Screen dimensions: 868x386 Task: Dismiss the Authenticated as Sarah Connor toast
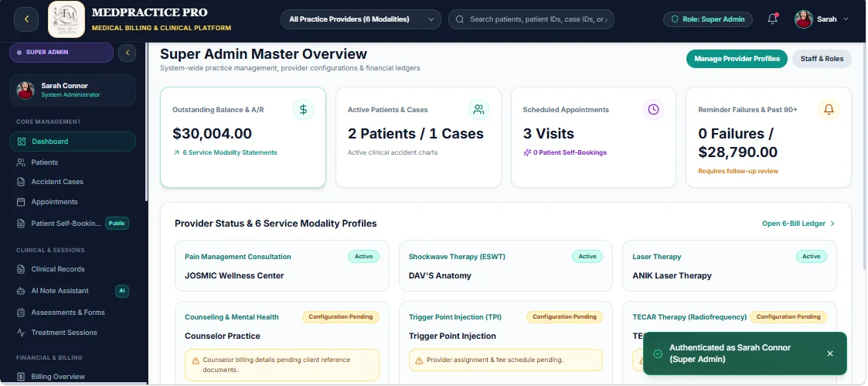click(830, 354)
